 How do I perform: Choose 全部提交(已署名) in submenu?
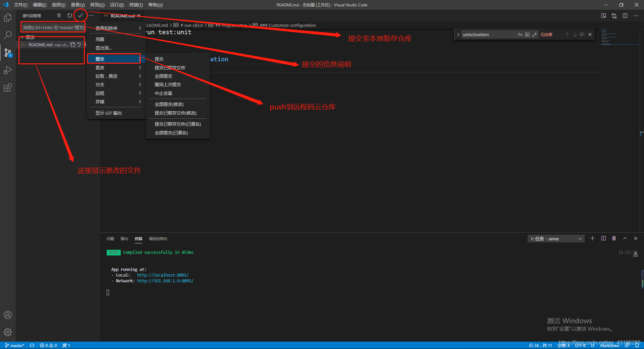(178, 133)
